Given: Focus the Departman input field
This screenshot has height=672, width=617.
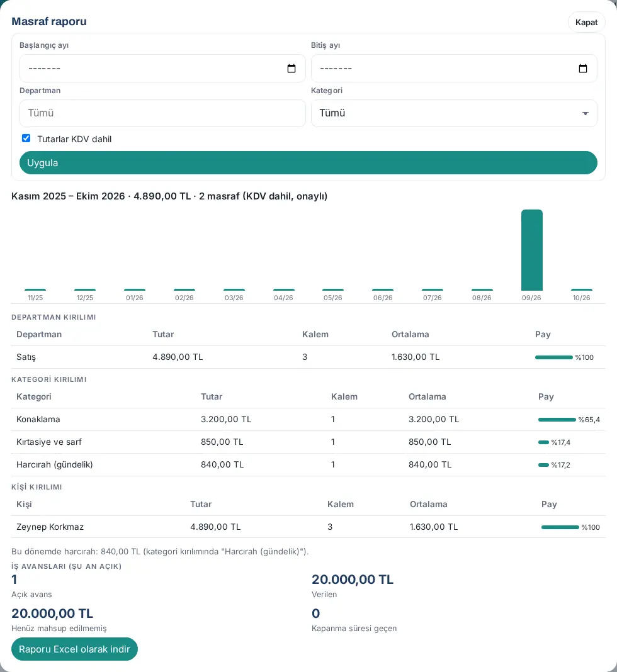Looking at the screenshot, I should point(162,113).
